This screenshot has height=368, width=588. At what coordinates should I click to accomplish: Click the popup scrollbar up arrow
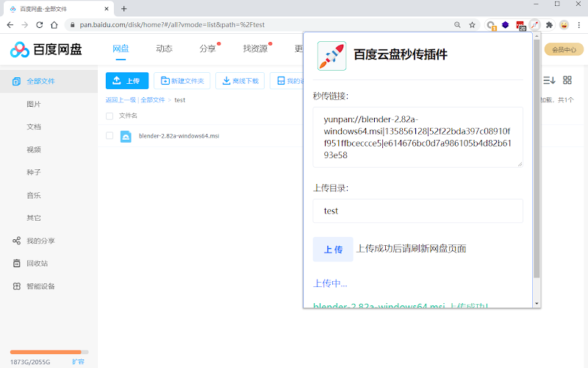[x=537, y=36]
